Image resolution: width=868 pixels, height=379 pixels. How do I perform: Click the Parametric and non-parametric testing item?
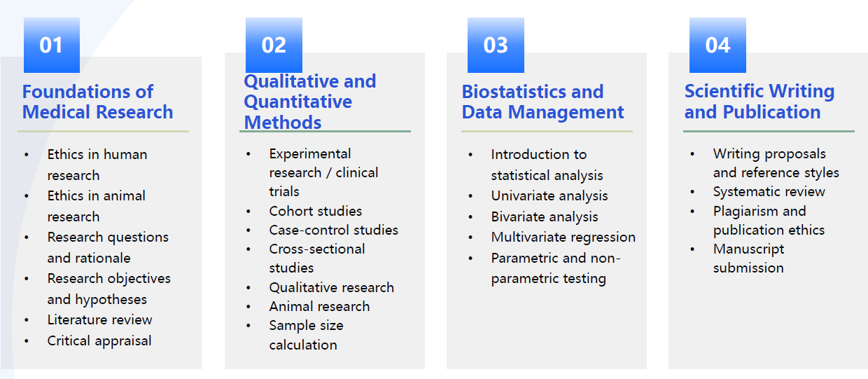click(x=555, y=268)
